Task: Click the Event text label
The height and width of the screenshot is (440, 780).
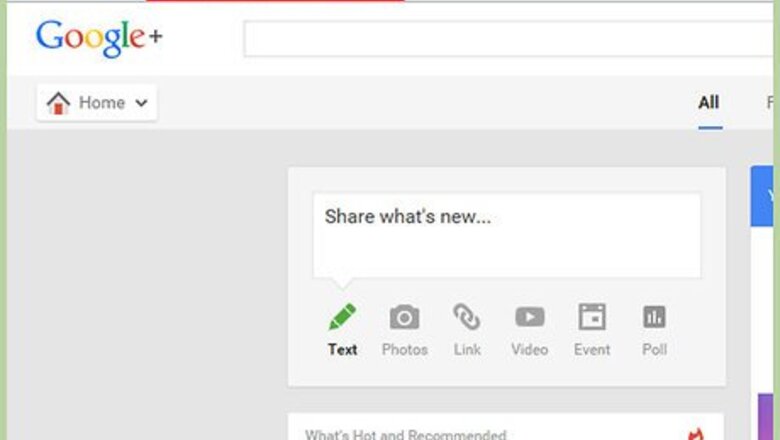Action: [x=592, y=350]
